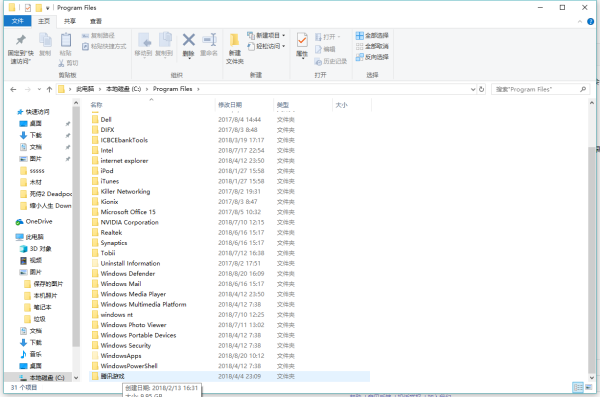Switch to large icons view in status bar
The width and height of the screenshot is (600, 397).
click(589, 387)
